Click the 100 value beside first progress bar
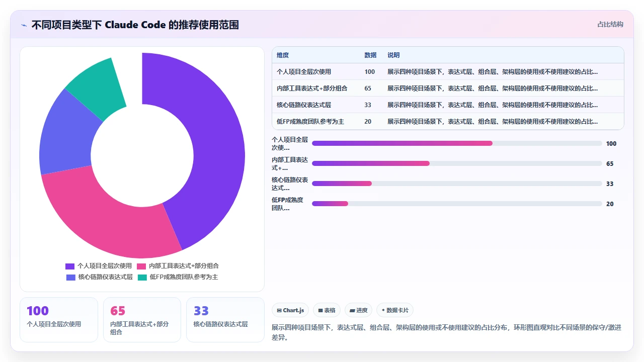Image resolution: width=644 pixels, height=362 pixels. click(x=611, y=144)
